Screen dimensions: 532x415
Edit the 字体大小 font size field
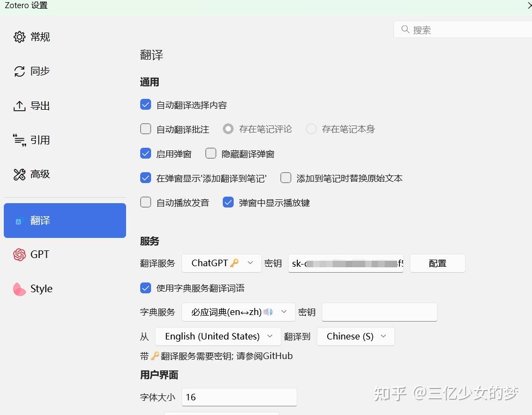coord(239,397)
